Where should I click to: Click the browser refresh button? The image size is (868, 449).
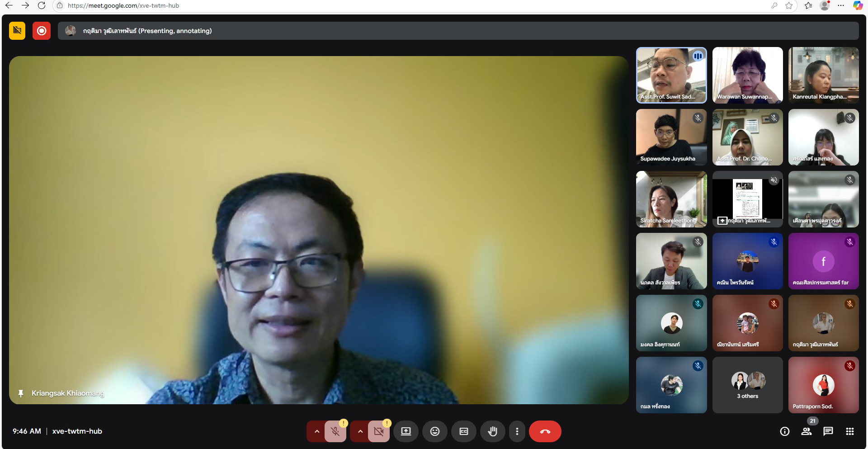tap(42, 6)
